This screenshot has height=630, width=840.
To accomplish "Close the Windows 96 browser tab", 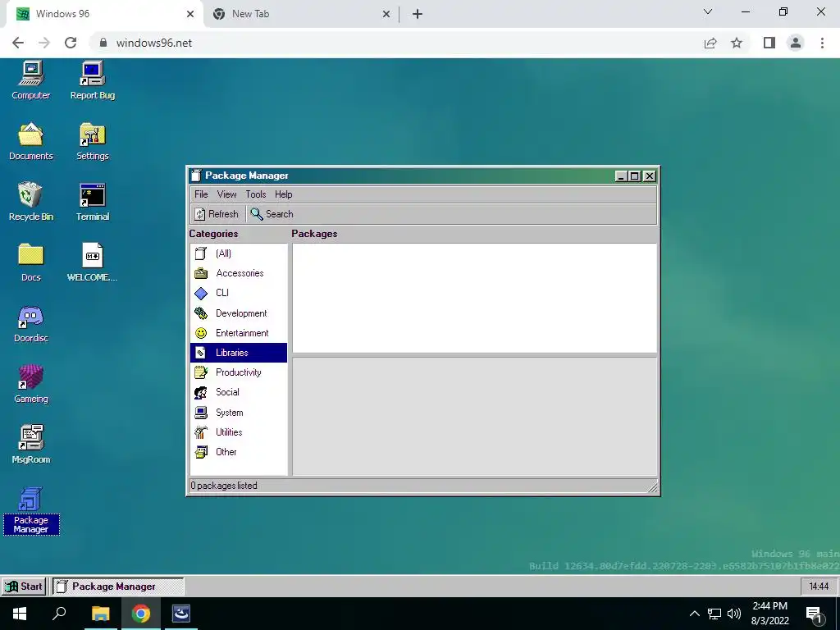I will (x=190, y=14).
